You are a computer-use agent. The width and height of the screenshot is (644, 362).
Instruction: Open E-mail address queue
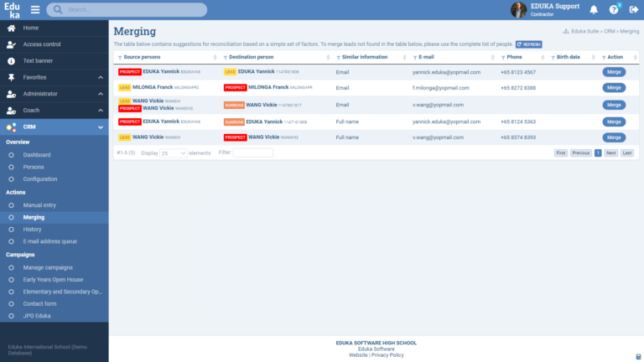[x=50, y=241]
